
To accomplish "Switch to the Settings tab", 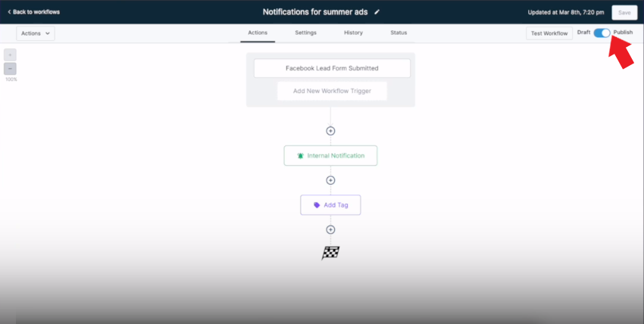I will point(305,33).
